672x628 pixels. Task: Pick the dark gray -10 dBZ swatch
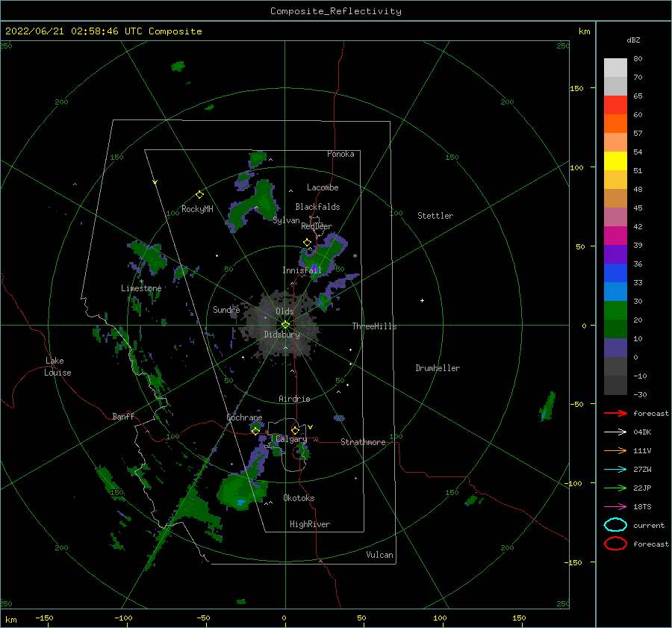[x=615, y=385]
